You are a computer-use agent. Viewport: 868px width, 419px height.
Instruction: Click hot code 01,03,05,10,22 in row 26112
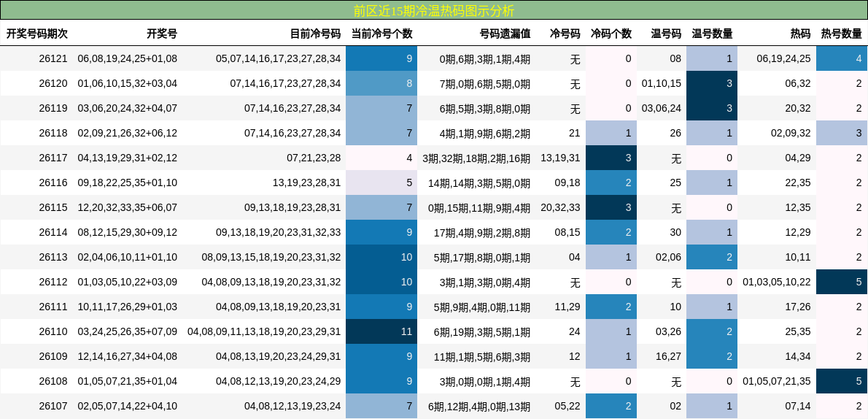pos(777,282)
